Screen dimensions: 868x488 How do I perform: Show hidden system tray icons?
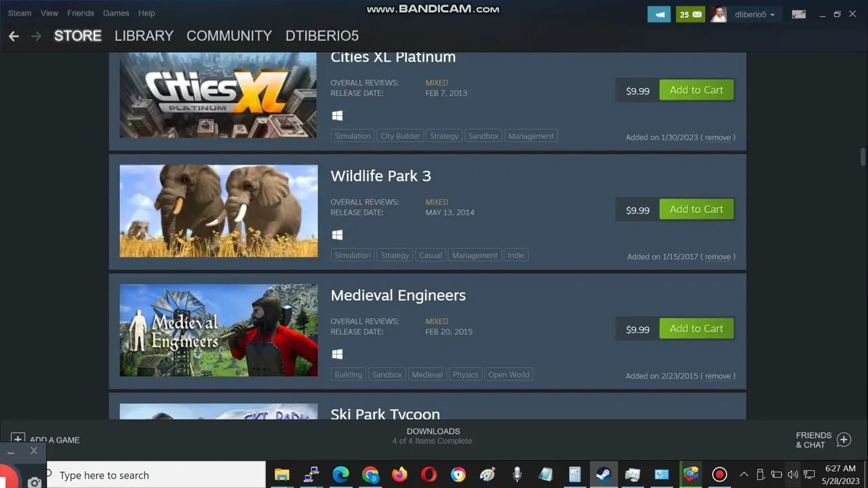(x=744, y=474)
